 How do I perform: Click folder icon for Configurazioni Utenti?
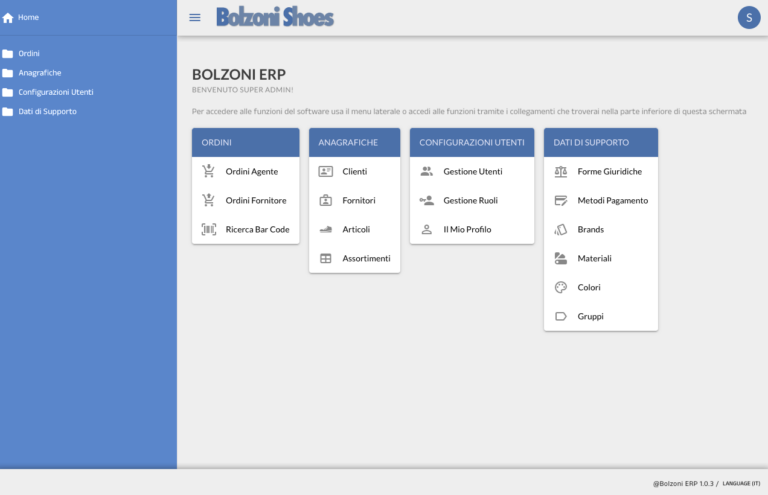7,92
